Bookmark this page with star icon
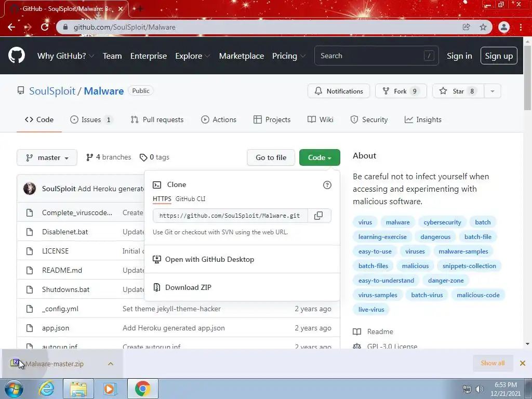 point(483,27)
